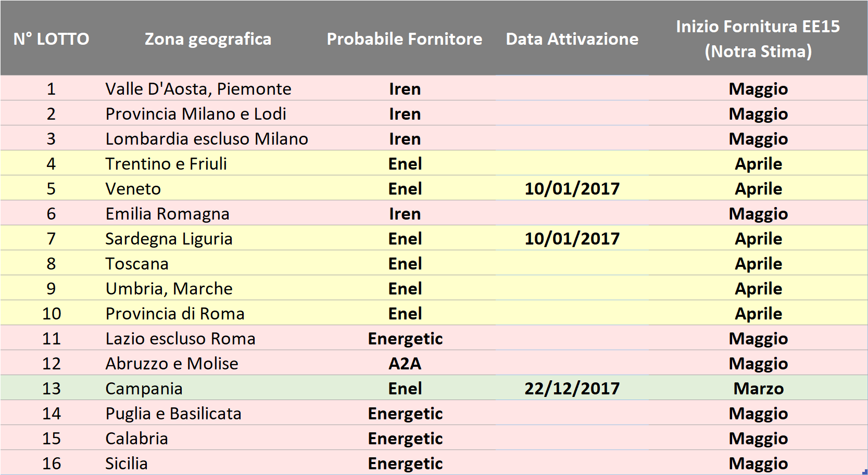The height and width of the screenshot is (475, 868).
Task: Select the "A2A" supplier cell
Action: pos(405,364)
